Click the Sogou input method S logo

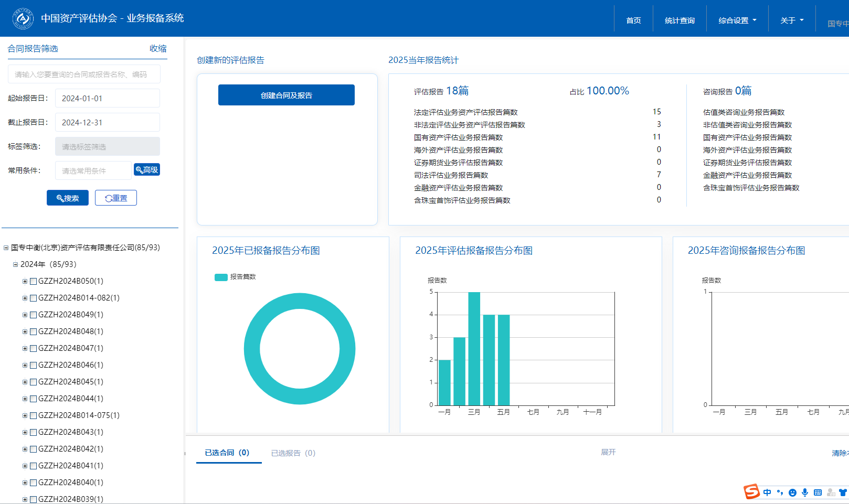pos(751,491)
